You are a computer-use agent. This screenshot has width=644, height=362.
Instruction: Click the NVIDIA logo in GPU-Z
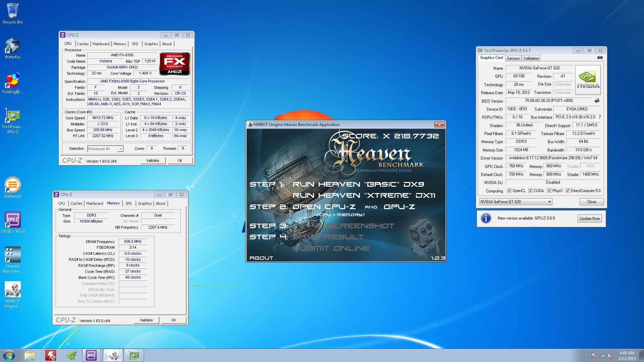pyautogui.click(x=588, y=80)
